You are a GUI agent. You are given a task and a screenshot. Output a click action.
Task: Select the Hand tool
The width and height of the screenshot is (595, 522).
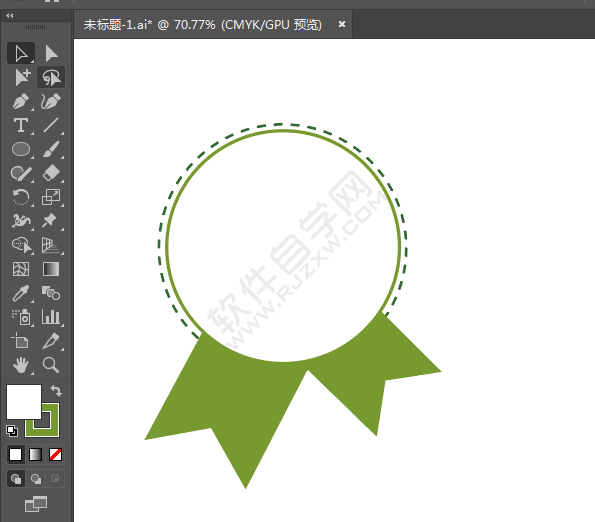pyautogui.click(x=21, y=365)
